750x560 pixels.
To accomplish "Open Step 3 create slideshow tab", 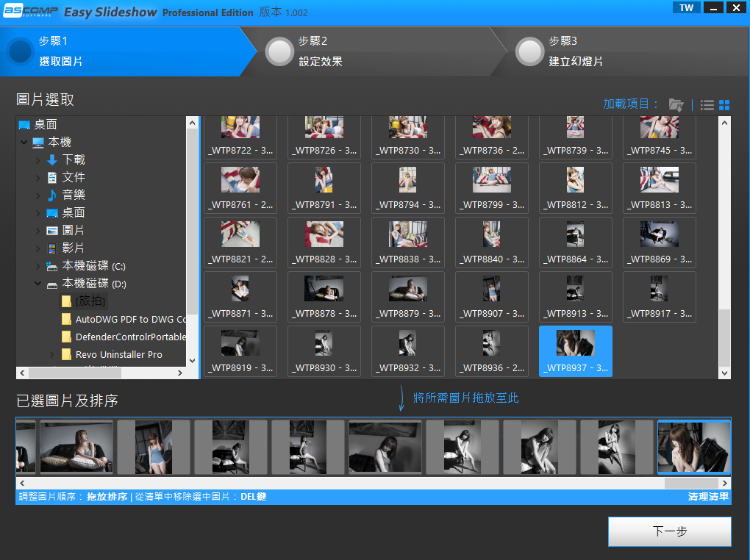I will [622, 51].
